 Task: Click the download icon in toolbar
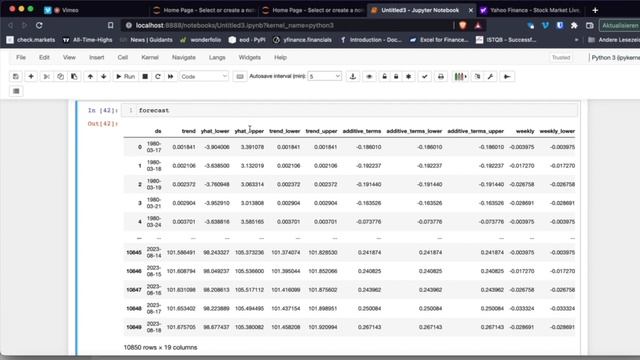353,76
